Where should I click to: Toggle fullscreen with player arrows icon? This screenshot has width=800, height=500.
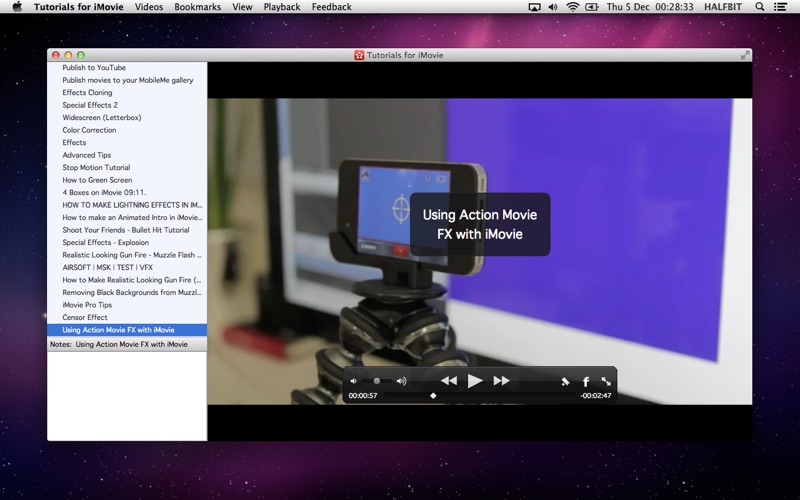[x=606, y=381]
